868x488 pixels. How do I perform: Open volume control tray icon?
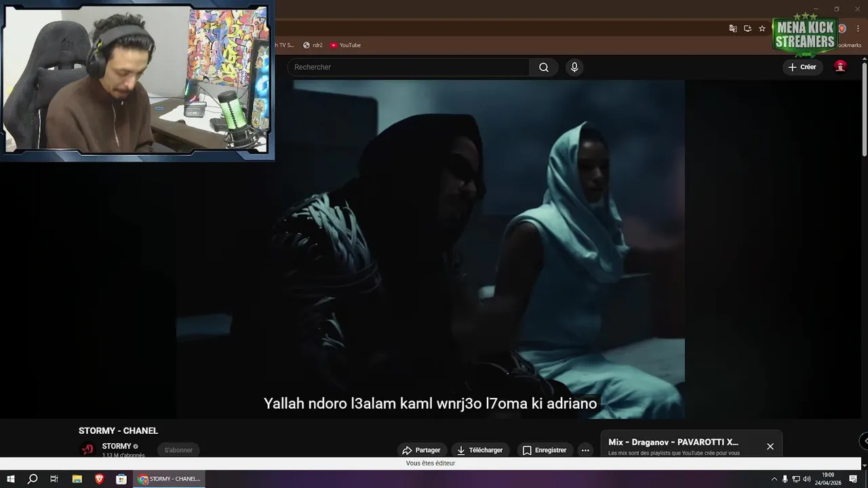pyautogui.click(x=807, y=479)
